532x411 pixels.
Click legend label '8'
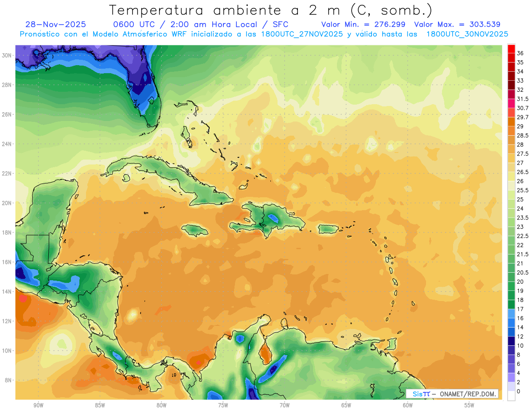(519, 355)
